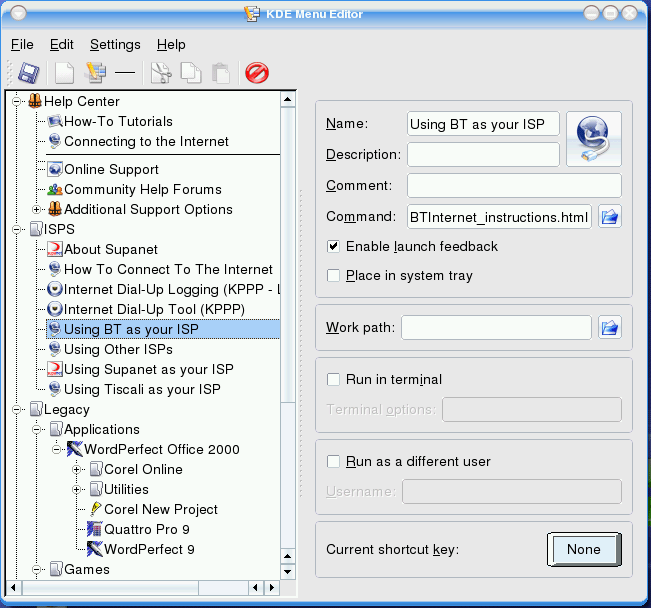Expand the Corel Online submenu

tap(78, 469)
